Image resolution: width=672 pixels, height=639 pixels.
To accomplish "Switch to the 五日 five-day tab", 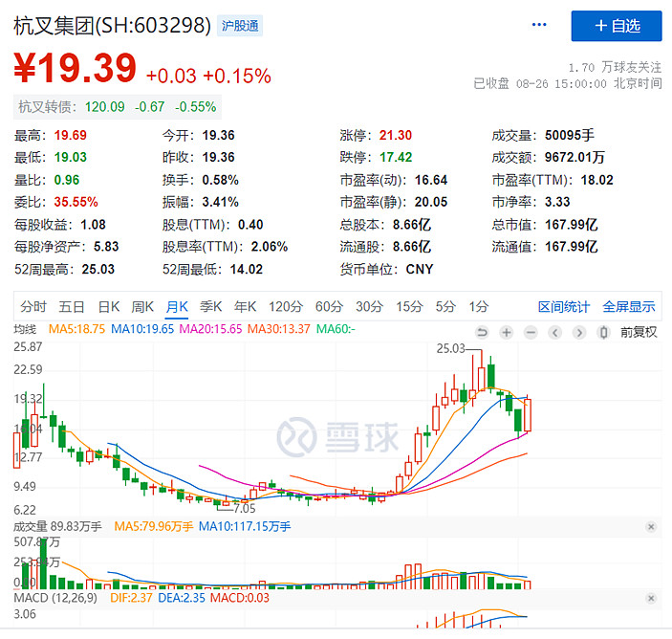I will pos(71,307).
